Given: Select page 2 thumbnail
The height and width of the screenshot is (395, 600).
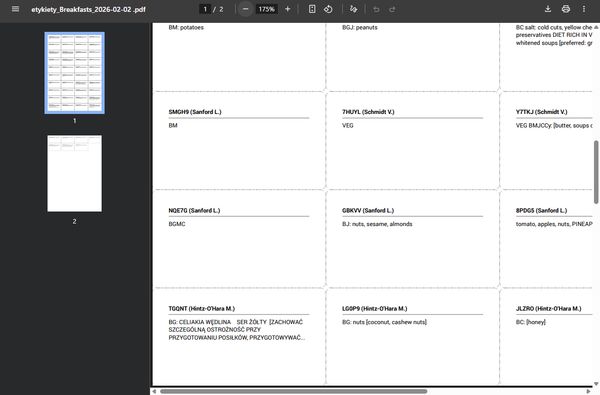Looking at the screenshot, I should click(x=75, y=173).
